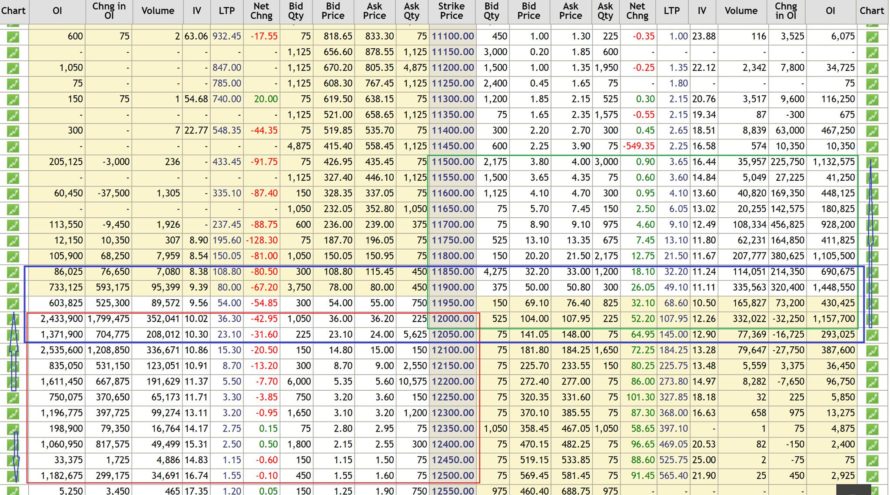Select call change in OI value 1,799,475

108,319
